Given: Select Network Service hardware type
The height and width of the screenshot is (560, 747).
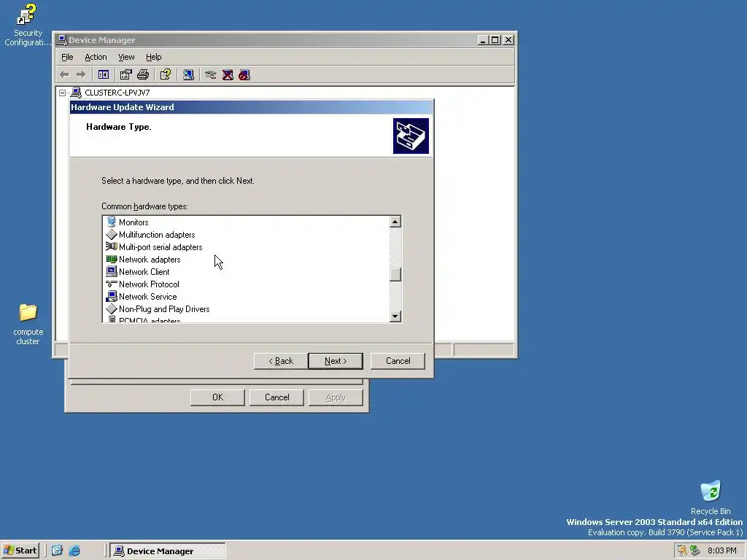Looking at the screenshot, I should pyautogui.click(x=147, y=297).
